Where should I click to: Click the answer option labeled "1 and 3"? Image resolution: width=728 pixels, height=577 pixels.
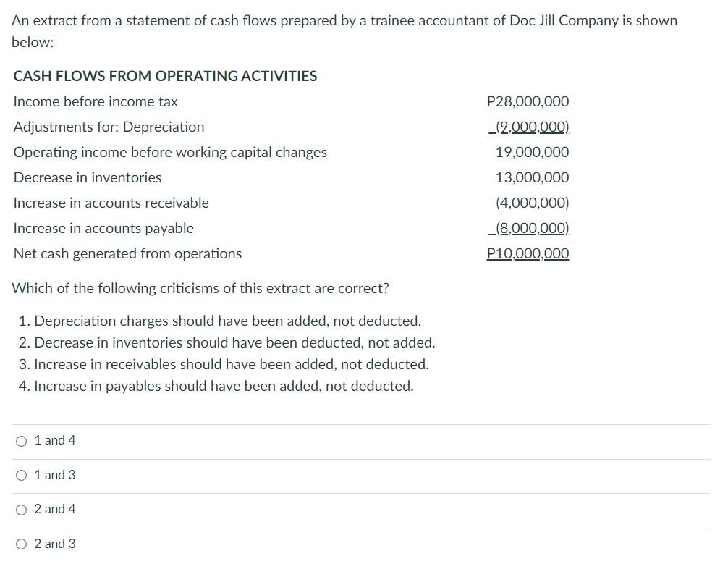point(54,475)
